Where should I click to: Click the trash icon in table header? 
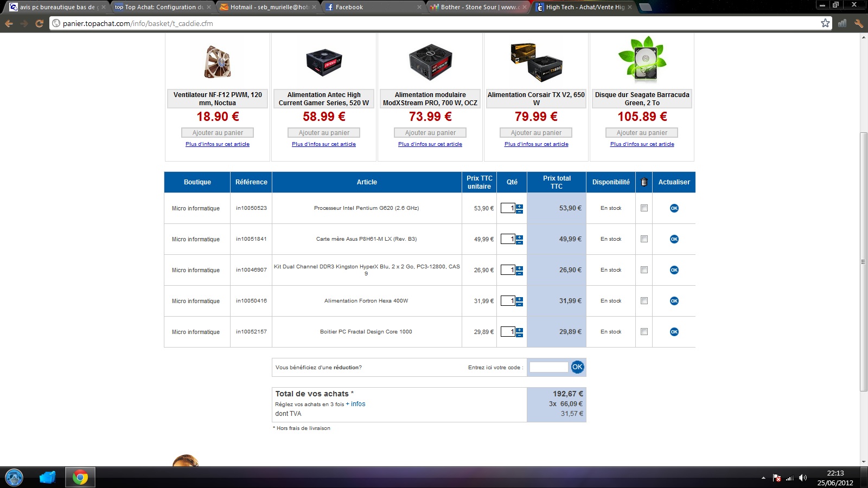tap(644, 182)
